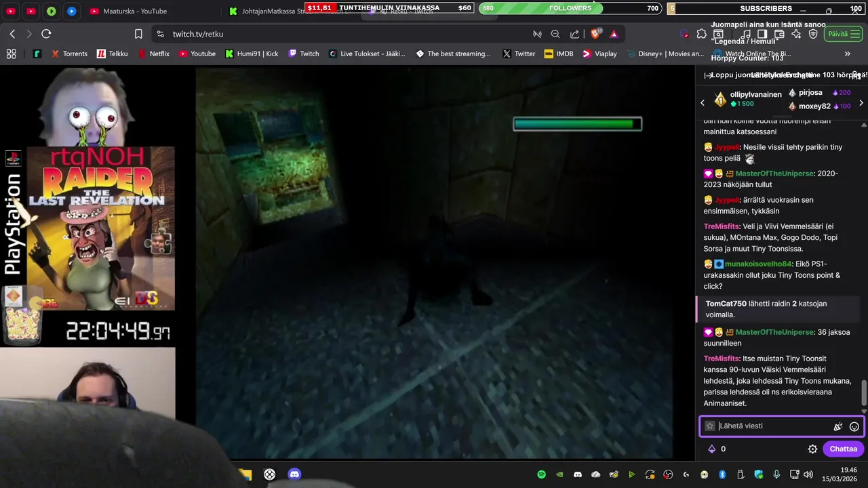Screen dimensions: 868x488
Task: Show next leaderboard with right chevron
Action: 861,103
